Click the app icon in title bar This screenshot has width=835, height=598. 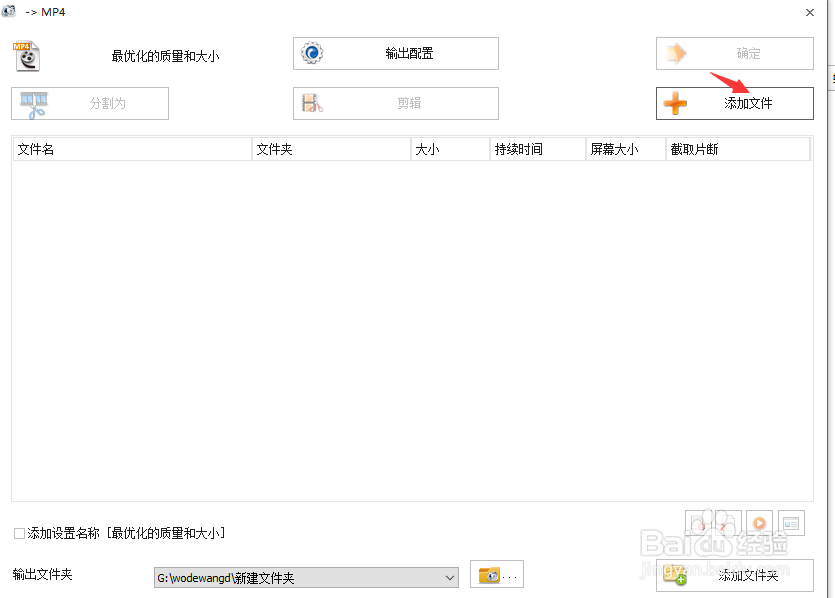9,11
